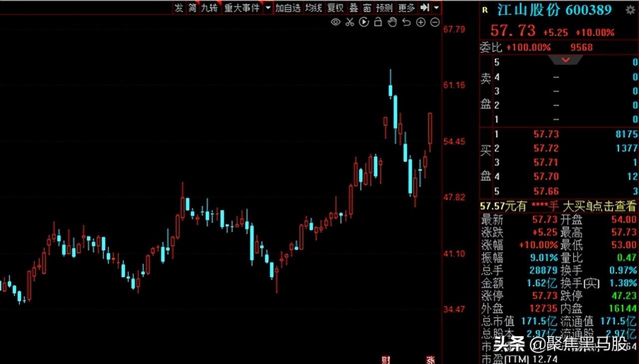Toggle the eye visibility icon above chart
The height and width of the screenshot is (364, 639).
point(335,22)
